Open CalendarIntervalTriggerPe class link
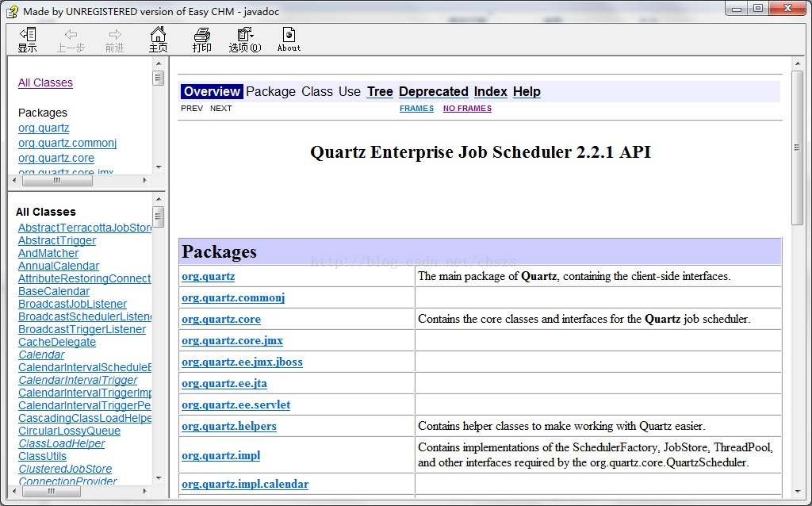The height and width of the screenshot is (506, 812). pyautogui.click(x=84, y=405)
